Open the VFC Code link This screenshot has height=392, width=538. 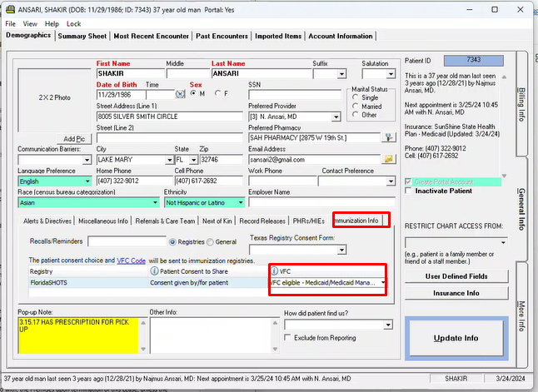pyautogui.click(x=131, y=261)
